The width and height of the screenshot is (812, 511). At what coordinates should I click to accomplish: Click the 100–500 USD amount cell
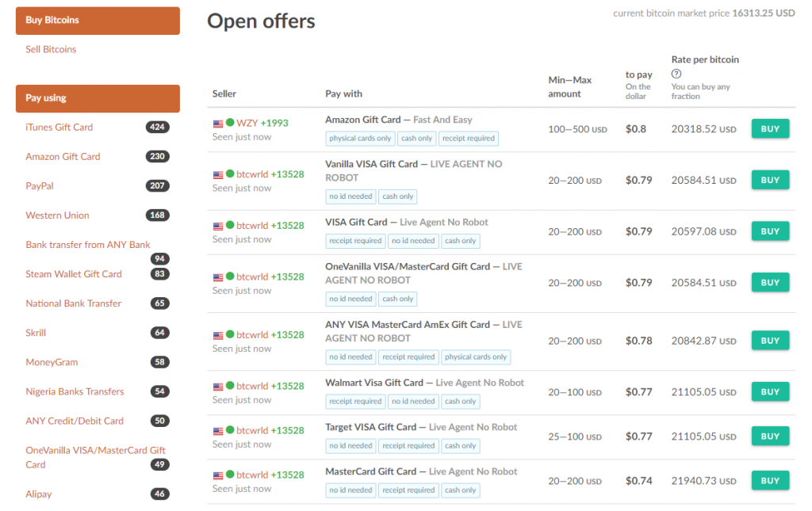point(577,129)
